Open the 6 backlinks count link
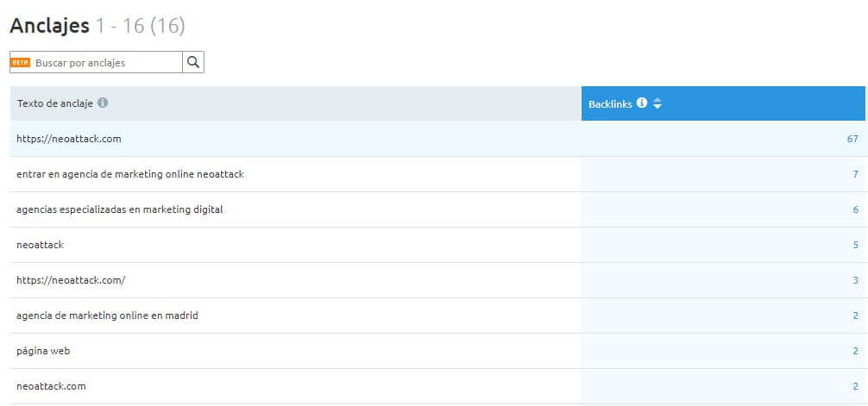The width and height of the screenshot is (868, 406). pos(855,209)
